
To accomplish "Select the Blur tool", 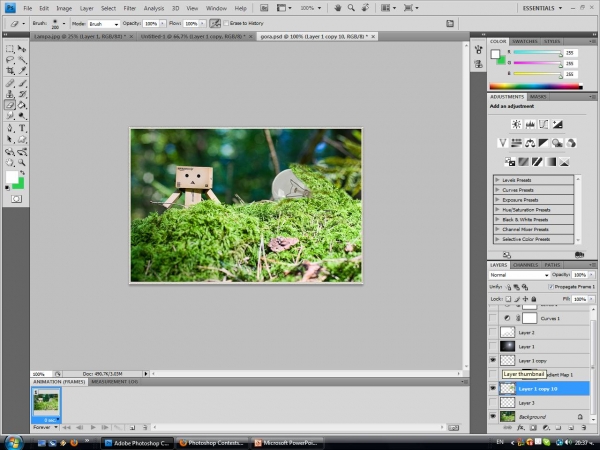I will coord(10,116).
